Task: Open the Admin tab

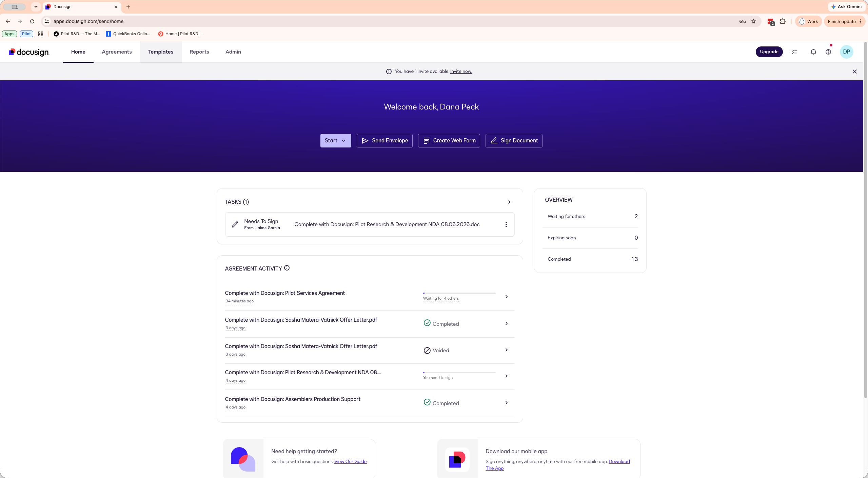Action: click(233, 52)
